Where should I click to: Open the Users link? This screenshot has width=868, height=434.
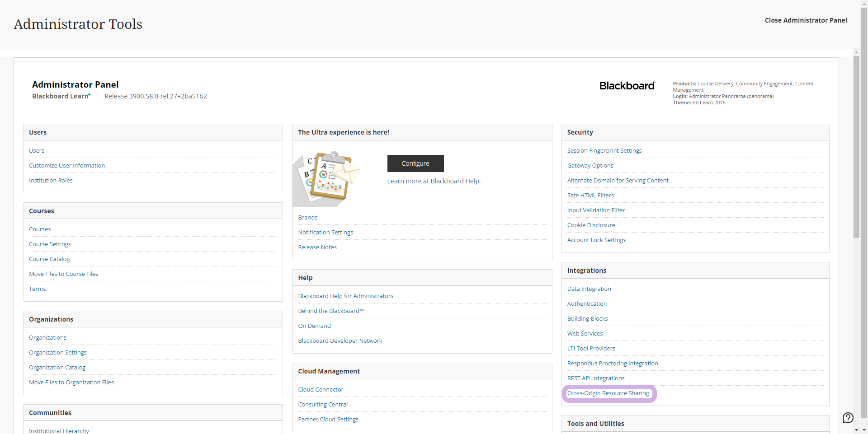[37, 151]
